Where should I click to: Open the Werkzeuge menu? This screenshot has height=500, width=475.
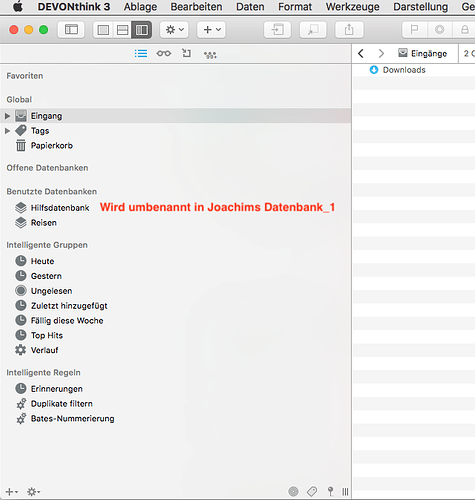pos(352,7)
